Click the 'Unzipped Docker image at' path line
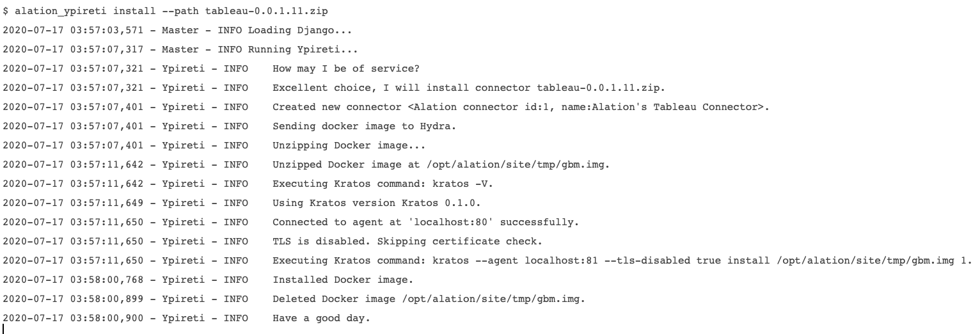 [306, 164]
